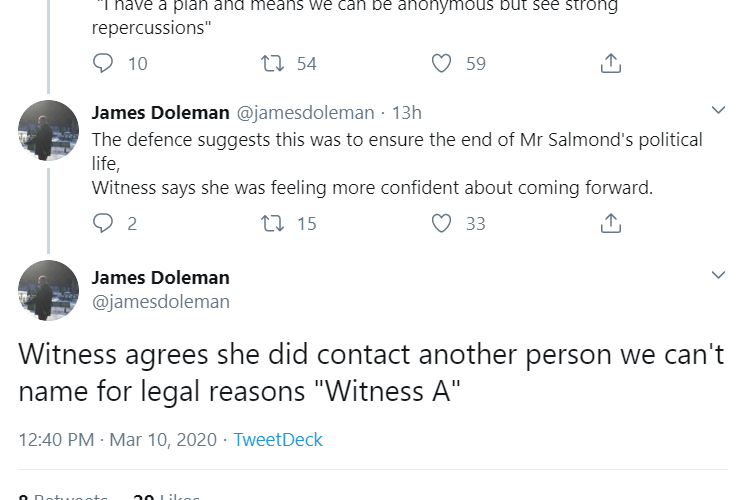This screenshot has width=744, height=500.
Task: Like the tweet with 59 likes
Action: click(442, 63)
